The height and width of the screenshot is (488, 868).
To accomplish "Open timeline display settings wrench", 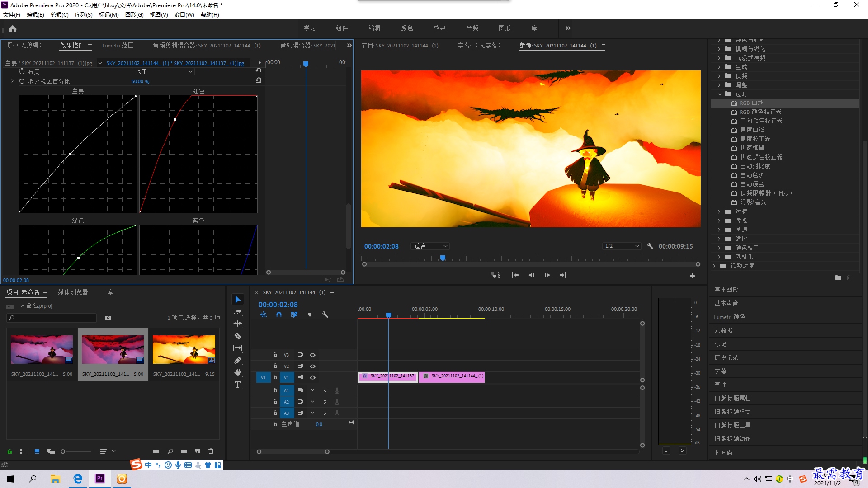I will pyautogui.click(x=325, y=314).
